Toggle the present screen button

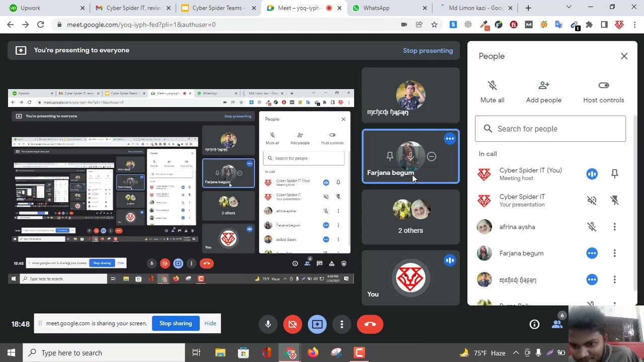[317, 324]
